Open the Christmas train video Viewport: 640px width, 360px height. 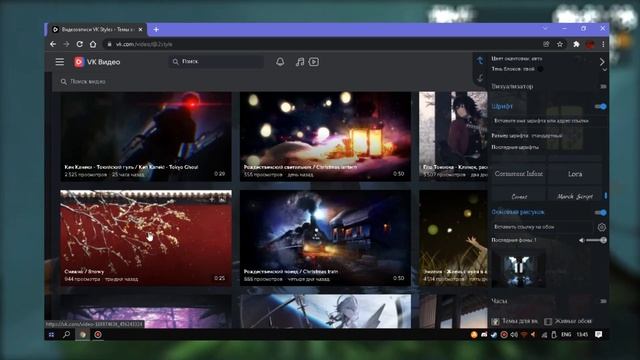tap(325, 238)
